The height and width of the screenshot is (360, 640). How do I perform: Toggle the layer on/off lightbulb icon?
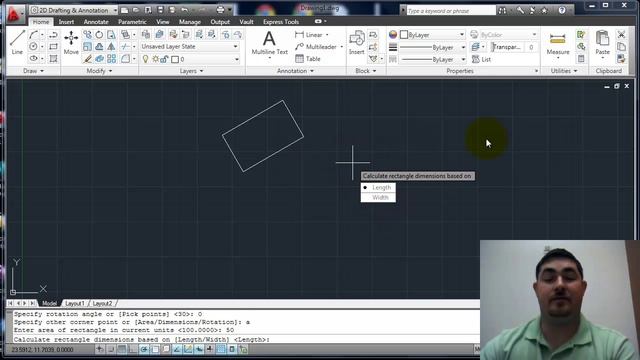point(145,59)
